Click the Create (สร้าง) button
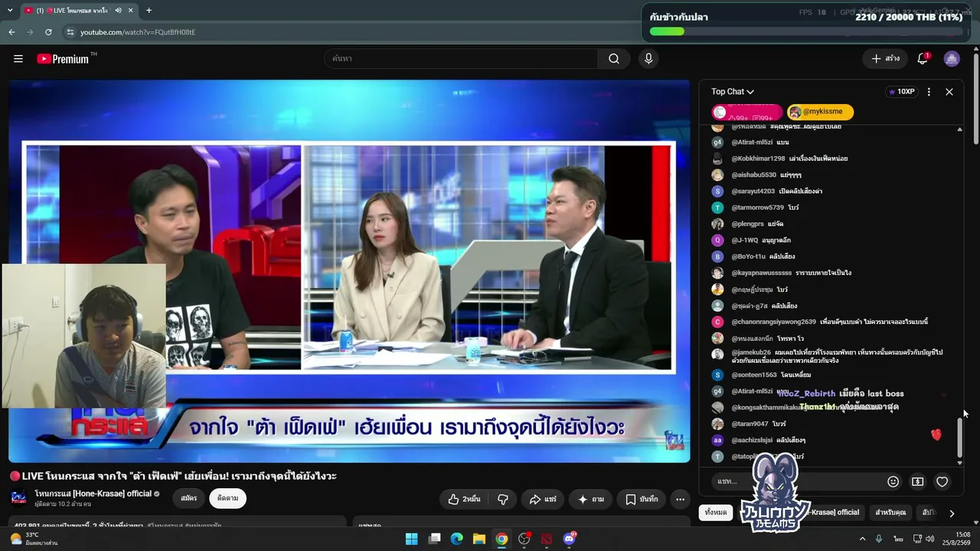This screenshot has width=980, height=551. coord(885,59)
